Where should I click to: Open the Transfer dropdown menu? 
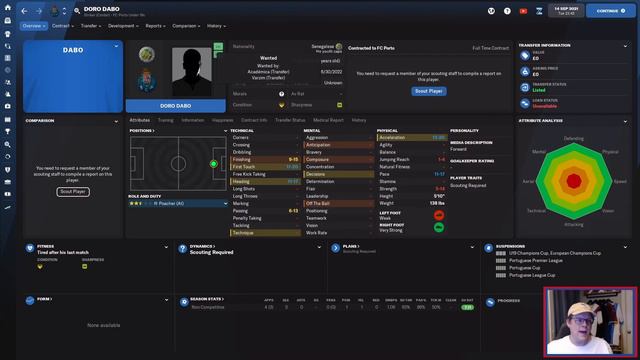pos(91,26)
